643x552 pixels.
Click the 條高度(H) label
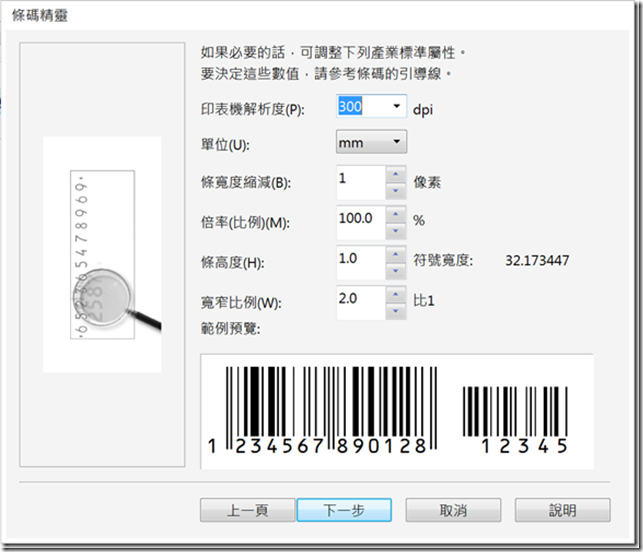tap(233, 262)
